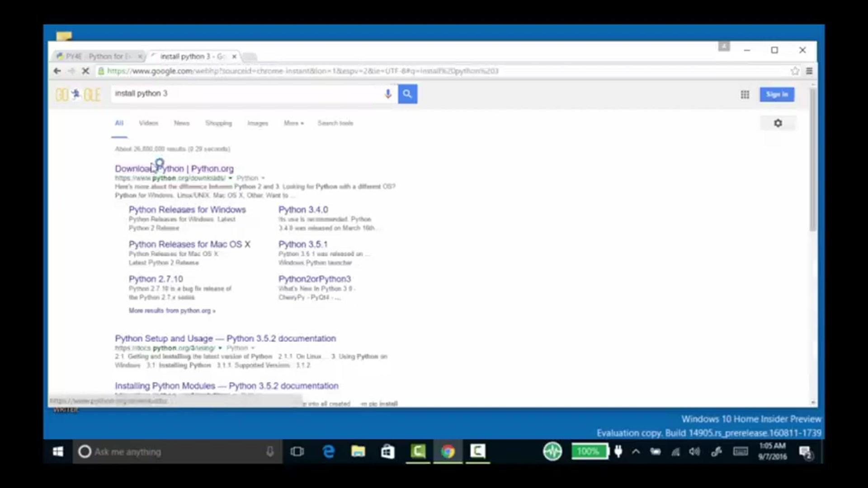Switch to Chrome in taskbar
Viewport: 868px width, 488px height.
point(448,451)
